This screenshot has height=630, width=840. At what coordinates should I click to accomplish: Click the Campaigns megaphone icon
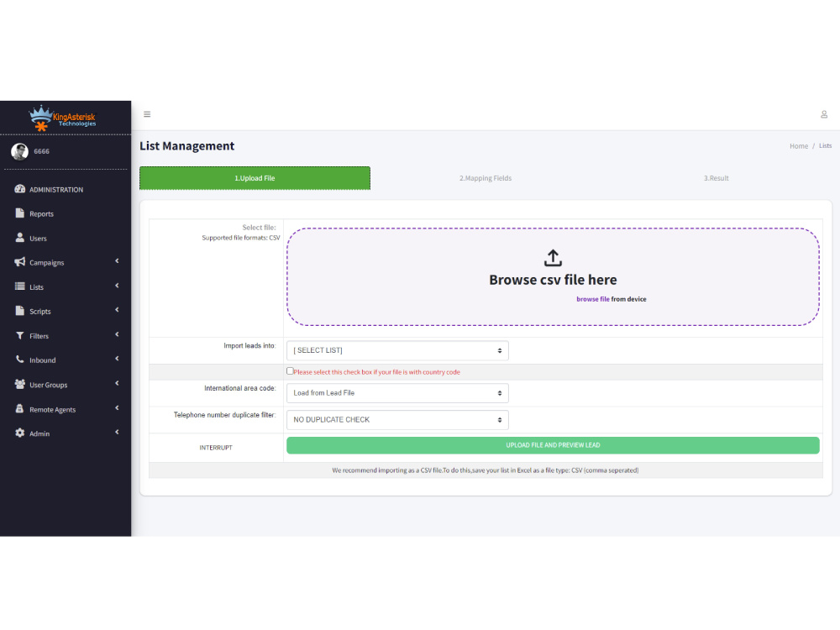[x=20, y=262]
